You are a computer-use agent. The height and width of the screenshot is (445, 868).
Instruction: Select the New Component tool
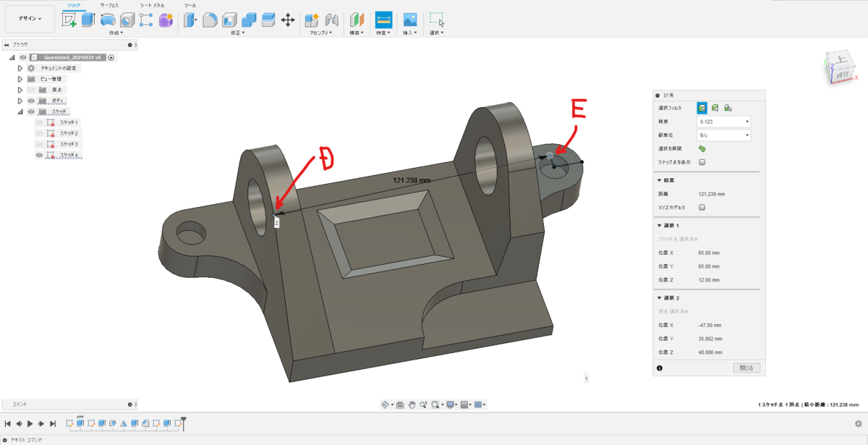[312, 20]
